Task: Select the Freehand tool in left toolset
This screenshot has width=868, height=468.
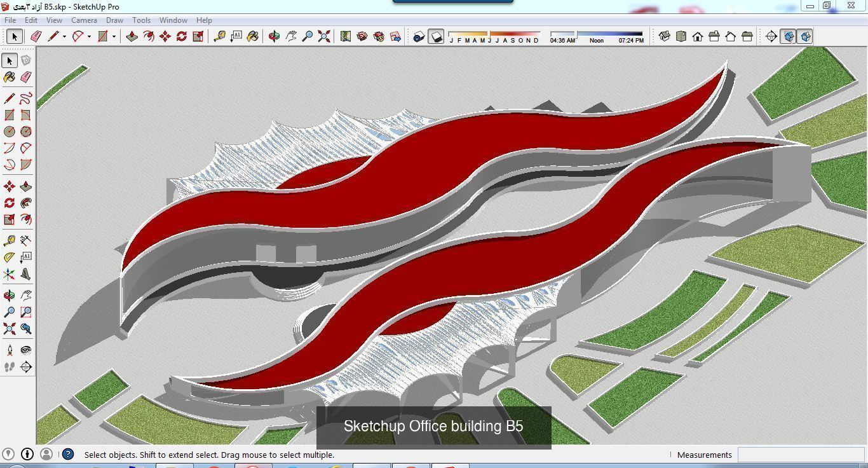Action: tap(26, 99)
